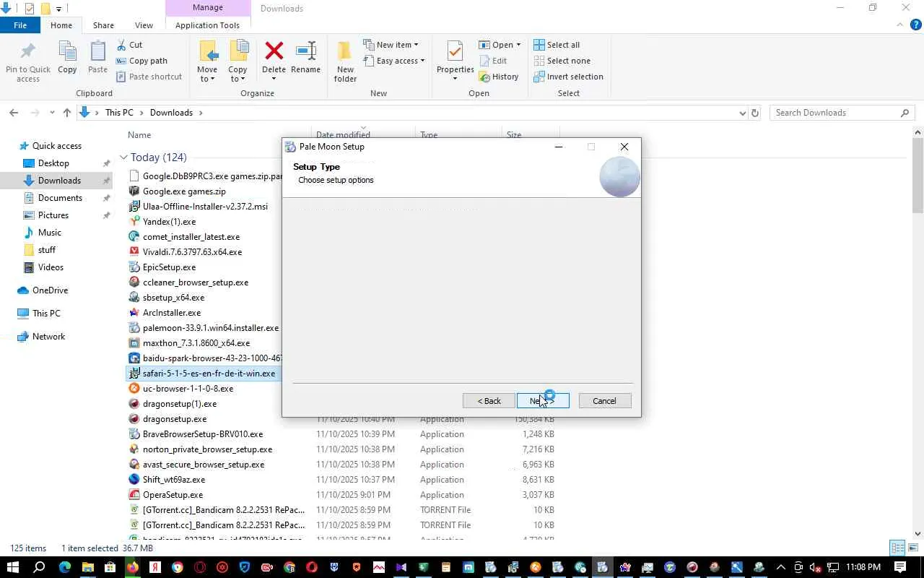Cancel the Pale Moon Setup wizard
924x578 pixels.
pyautogui.click(x=604, y=401)
